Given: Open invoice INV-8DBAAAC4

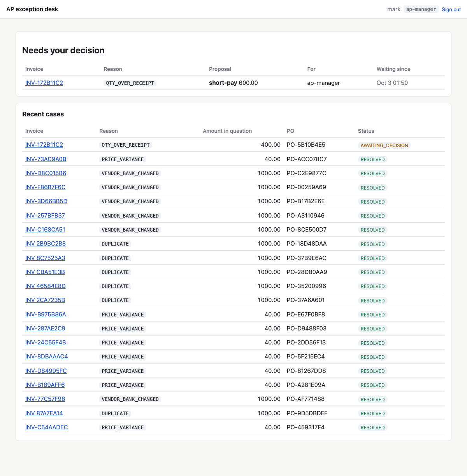Looking at the screenshot, I should point(47,357).
